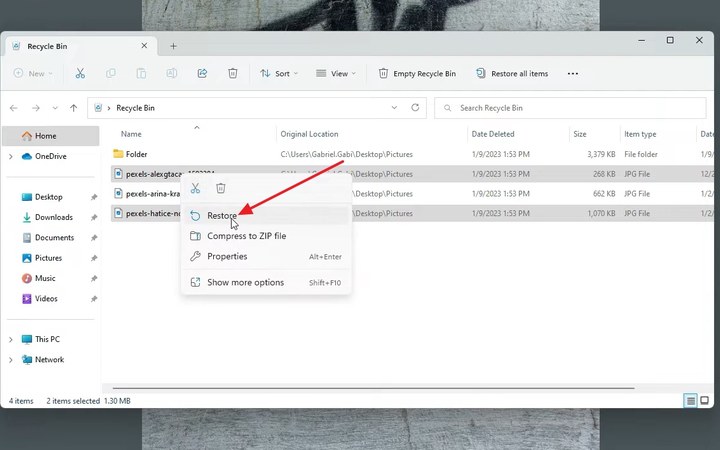Click the Cut icon in the toolbar
Image resolution: width=720 pixels, height=450 pixels.
(80, 73)
